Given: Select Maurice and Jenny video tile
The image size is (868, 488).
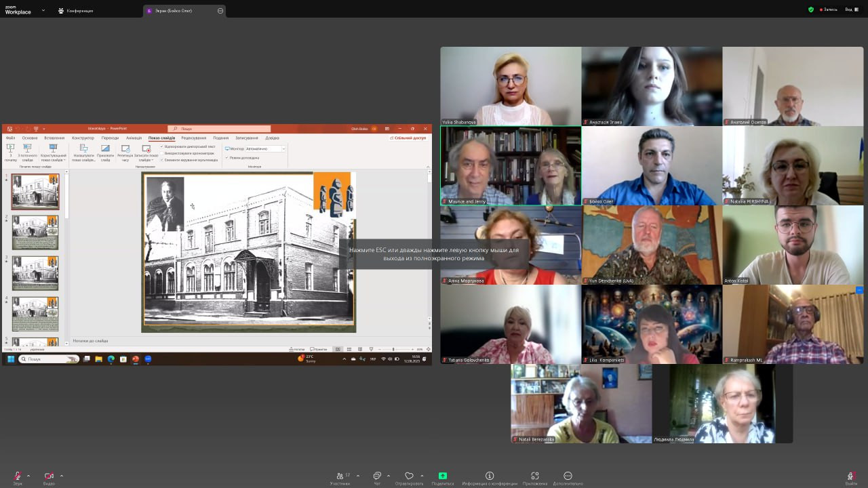Looking at the screenshot, I should tap(511, 165).
